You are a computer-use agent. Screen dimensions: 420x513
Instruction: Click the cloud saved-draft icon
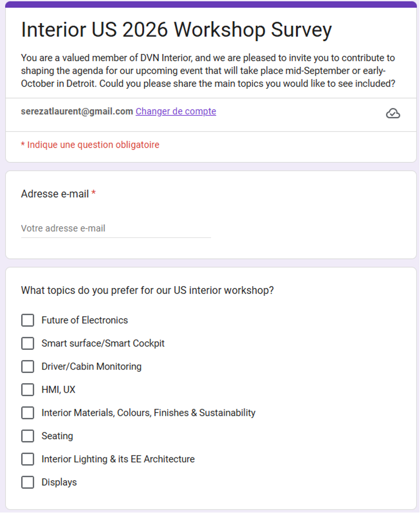[x=393, y=113]
